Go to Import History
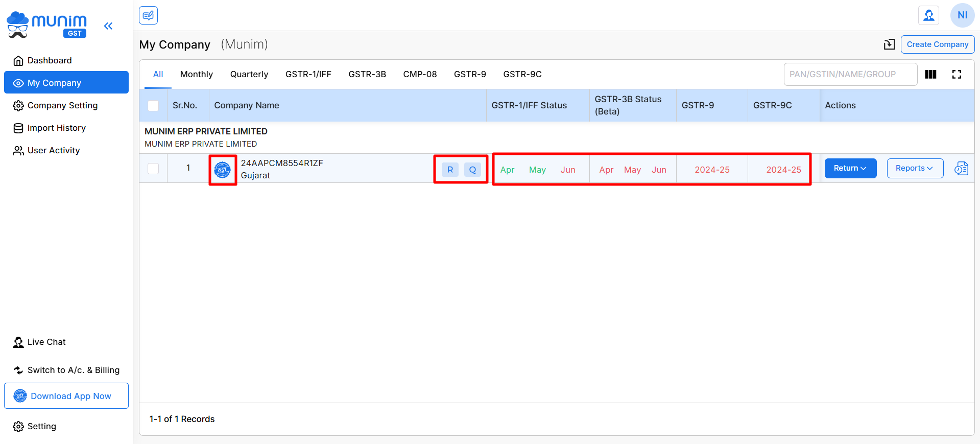Viewport: 980px width, 444px height. (x=56, y=128)
